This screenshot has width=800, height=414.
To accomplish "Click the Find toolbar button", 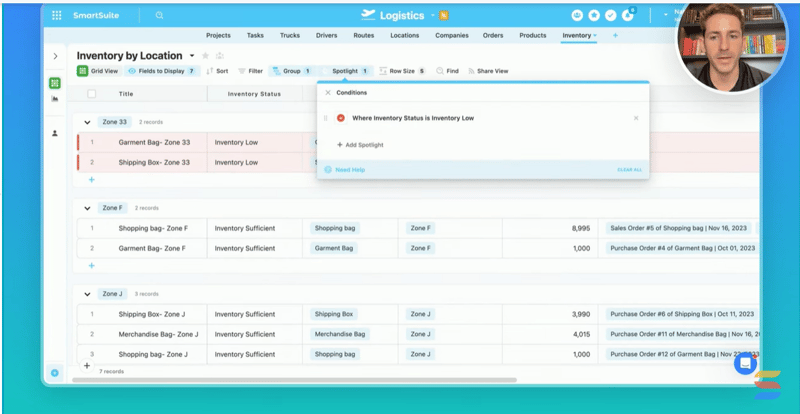I will [447, 71].
